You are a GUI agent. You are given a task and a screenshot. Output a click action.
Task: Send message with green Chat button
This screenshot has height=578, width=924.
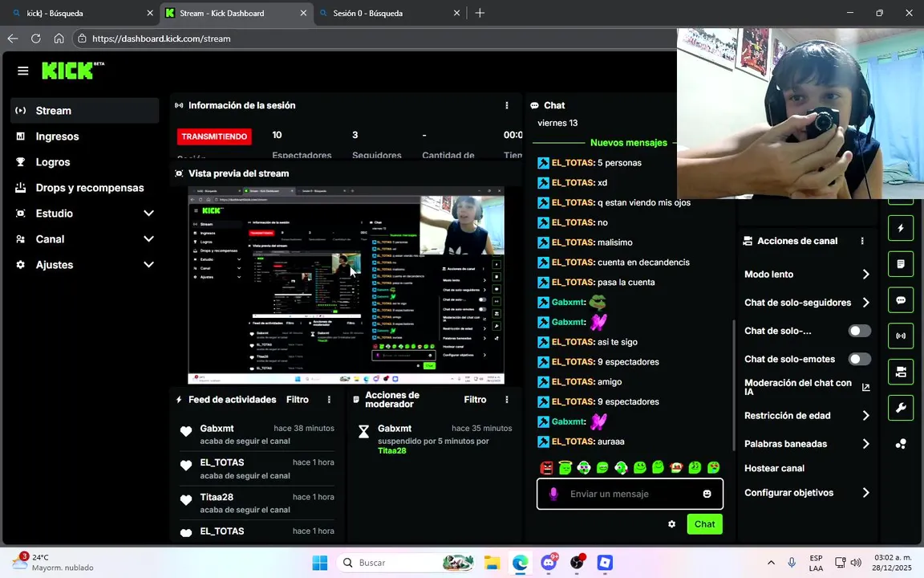click(x=705, y=523)
